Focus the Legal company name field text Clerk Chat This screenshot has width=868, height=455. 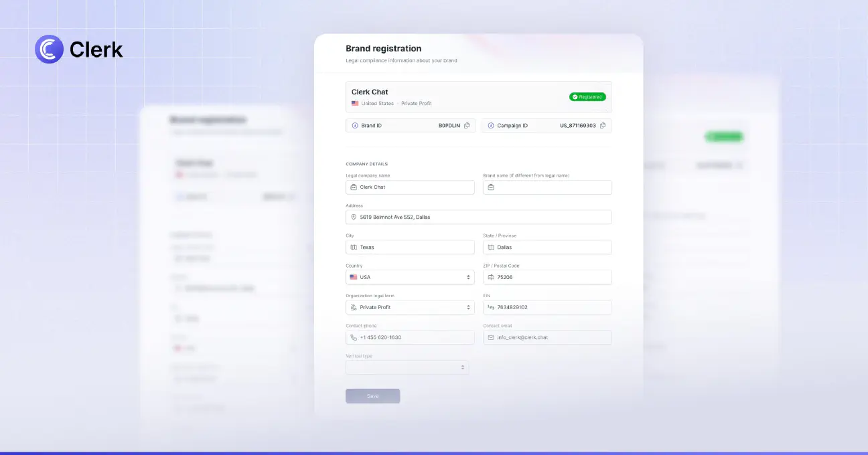tap(372, 187)
